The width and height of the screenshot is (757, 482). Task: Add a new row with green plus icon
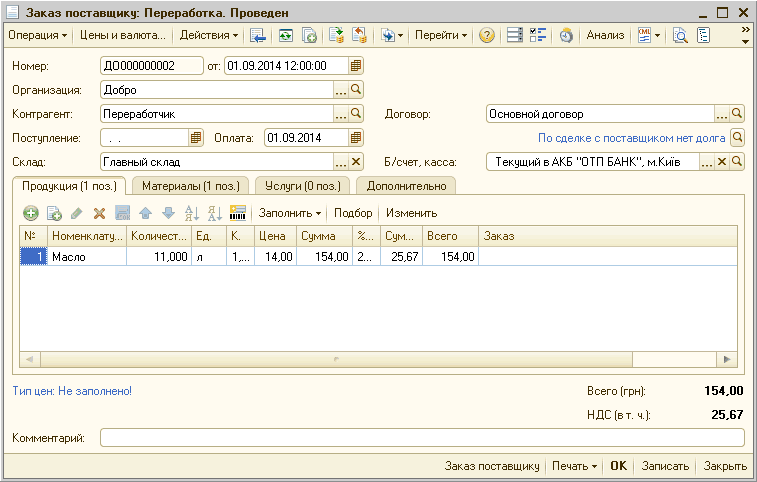tap(31, 213)
